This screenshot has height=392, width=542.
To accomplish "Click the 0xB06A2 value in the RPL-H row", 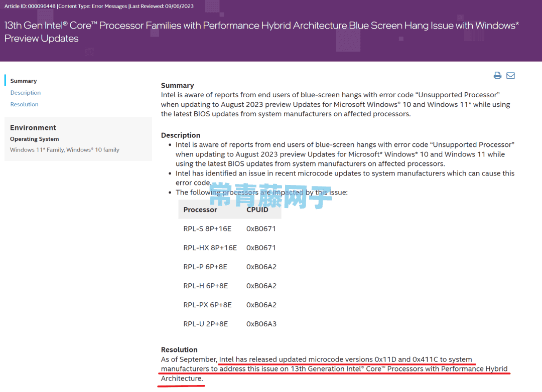I will click(x=261, y=286).
